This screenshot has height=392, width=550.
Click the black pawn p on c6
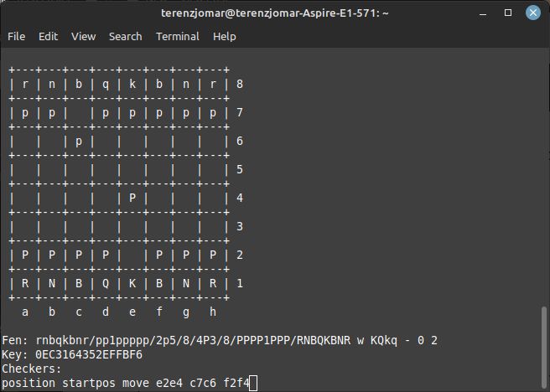click(x=79, y=141)
